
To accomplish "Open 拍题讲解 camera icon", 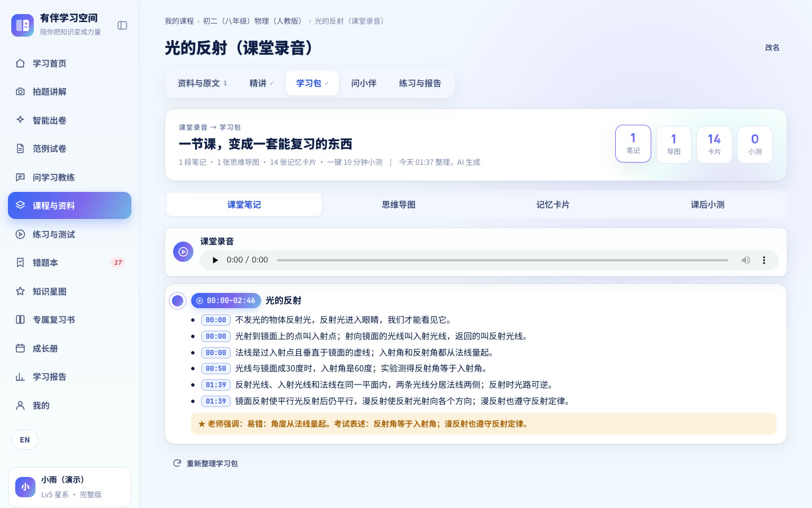I will 20,91.
